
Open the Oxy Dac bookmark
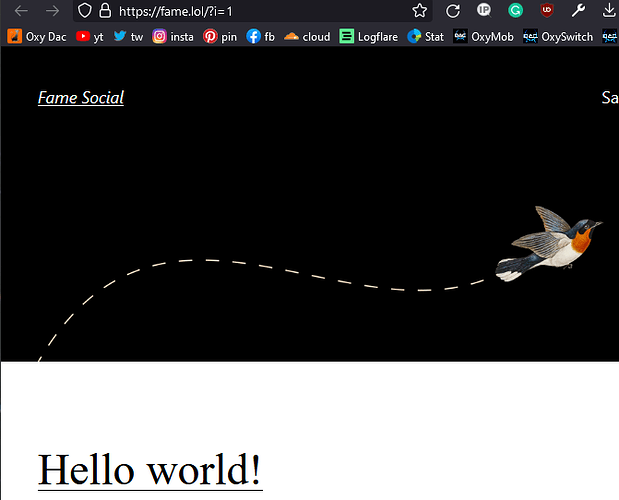tap(37, 36)
